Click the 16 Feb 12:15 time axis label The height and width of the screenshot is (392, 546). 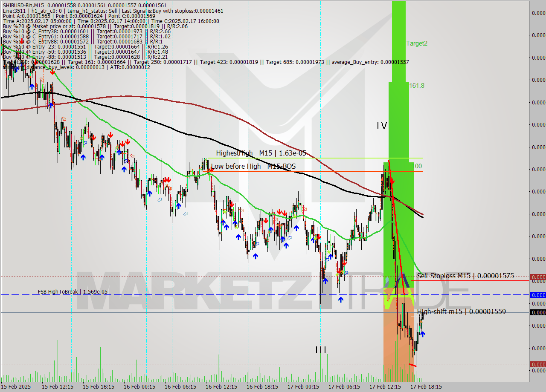(x=221, y=387)
